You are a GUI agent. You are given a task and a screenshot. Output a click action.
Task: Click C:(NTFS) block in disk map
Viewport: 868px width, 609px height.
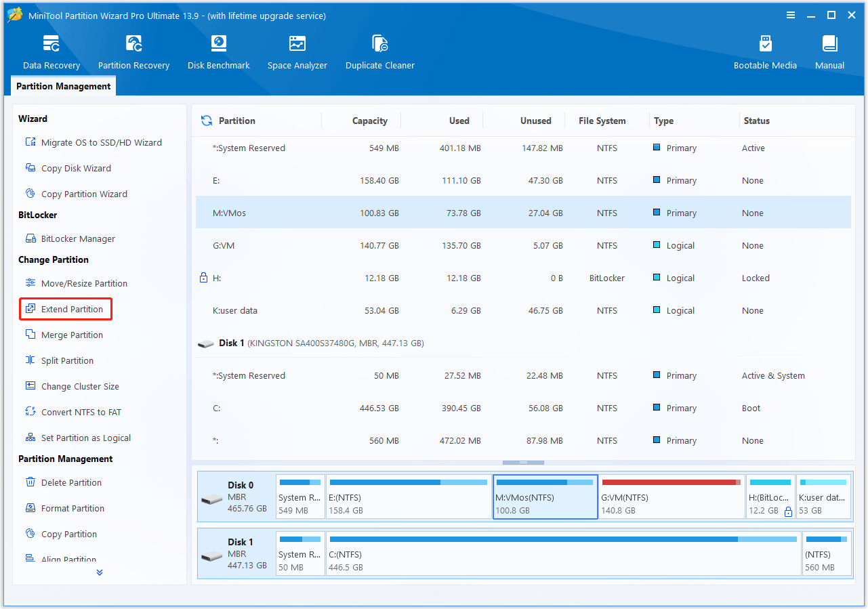564,553
